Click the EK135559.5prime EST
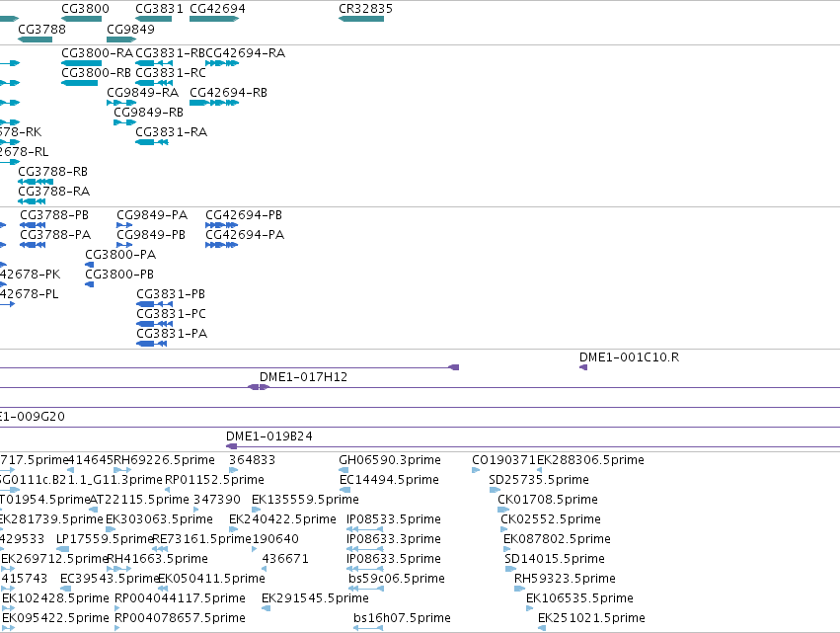 click(256, 510)
